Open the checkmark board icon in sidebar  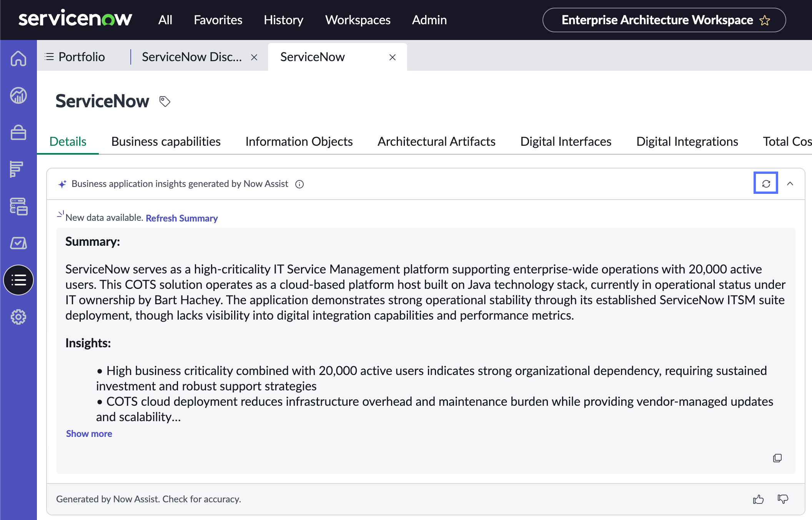click(x=18, y=243)
